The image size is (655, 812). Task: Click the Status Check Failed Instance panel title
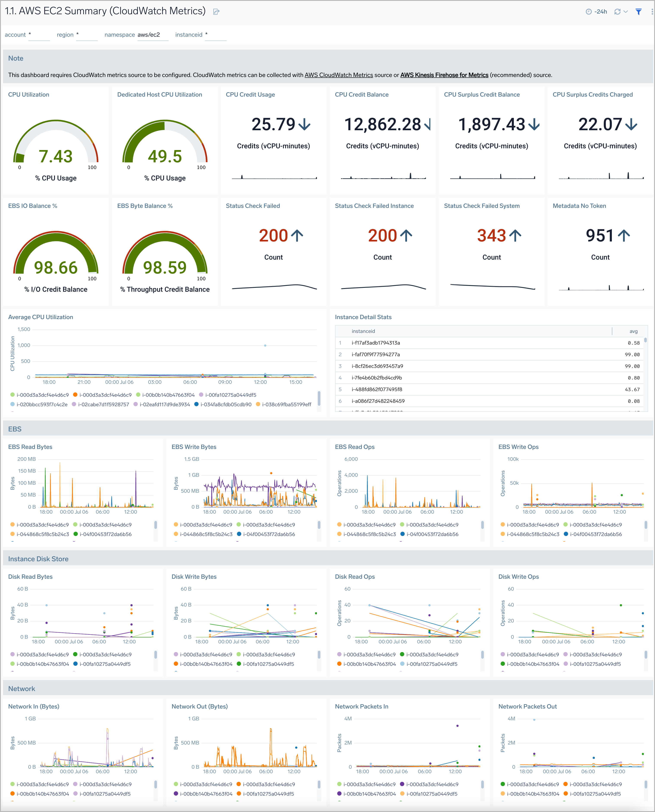pos(374,206)
